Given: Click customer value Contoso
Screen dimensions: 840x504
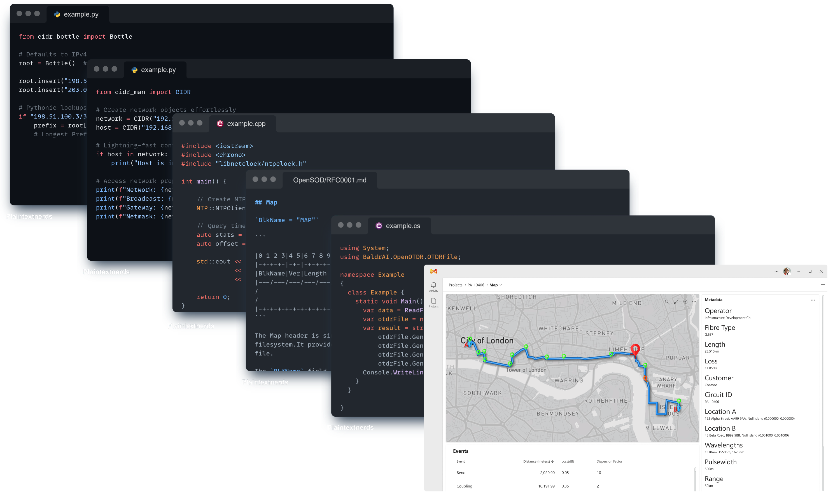Looking at the screenshot, I should (711, 385).
